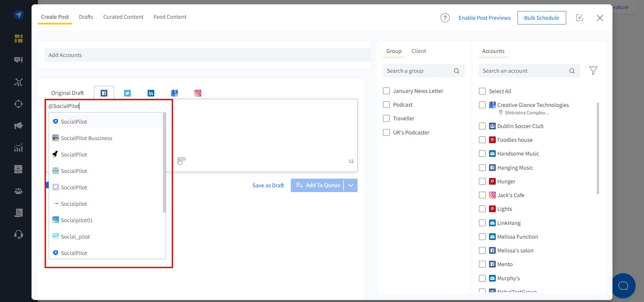Check Select All accounts
This screenshot has height=302, width=644.
coord(482,91)
